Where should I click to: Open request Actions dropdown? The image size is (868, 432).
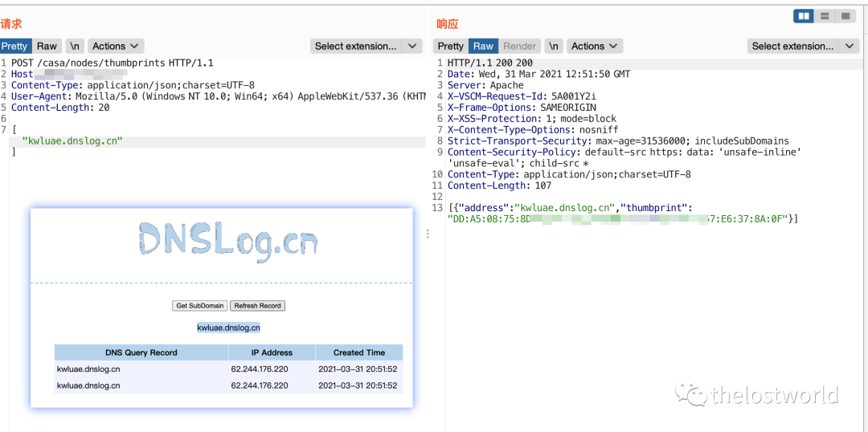click(116, 46)
